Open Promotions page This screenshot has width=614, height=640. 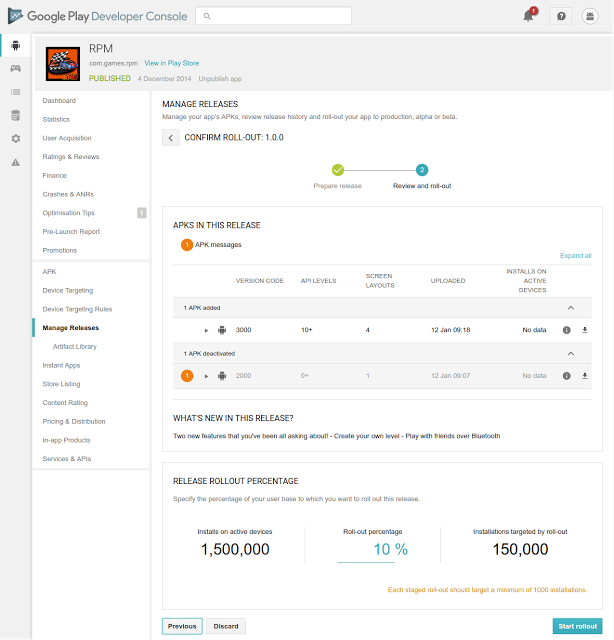pyautogui.click(x=60, y=250)
